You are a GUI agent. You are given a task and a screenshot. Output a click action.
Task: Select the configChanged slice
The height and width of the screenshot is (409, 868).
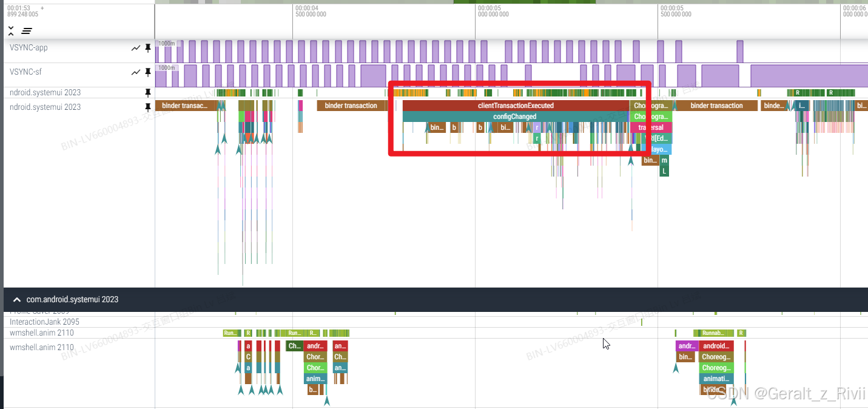tap(514, 117)
